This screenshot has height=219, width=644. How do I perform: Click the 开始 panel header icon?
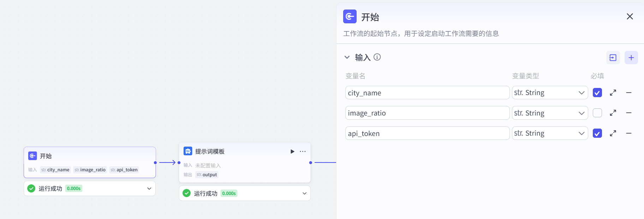(x=350, y=17)
